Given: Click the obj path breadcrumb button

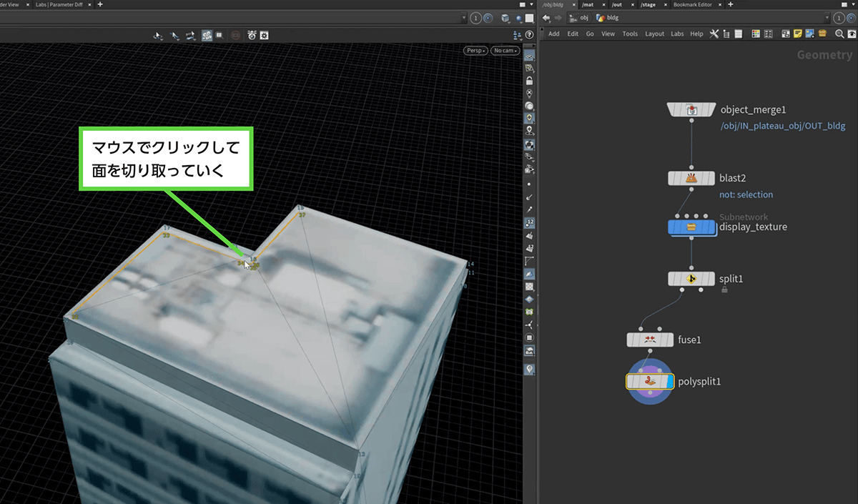Looking at the screenshot, I should (x=578, y=18).
